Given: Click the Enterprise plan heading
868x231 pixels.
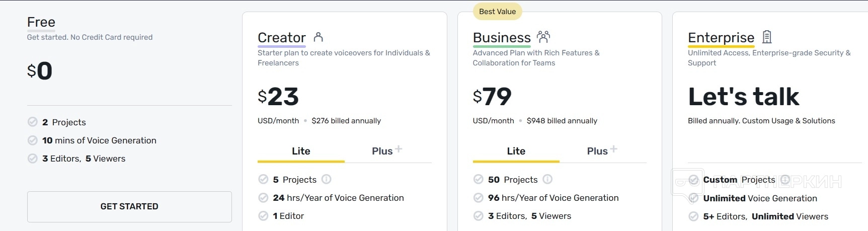Looking at the screenshot, I should point(721,38).
